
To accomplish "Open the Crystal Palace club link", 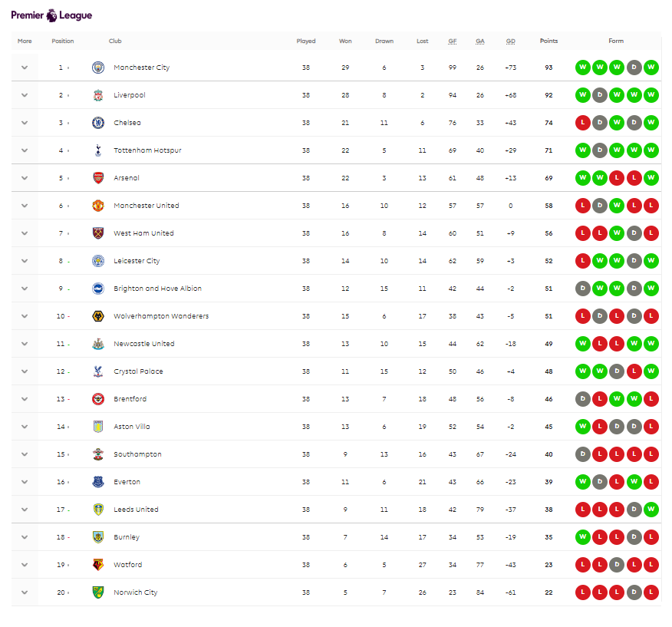I will 138,371.
